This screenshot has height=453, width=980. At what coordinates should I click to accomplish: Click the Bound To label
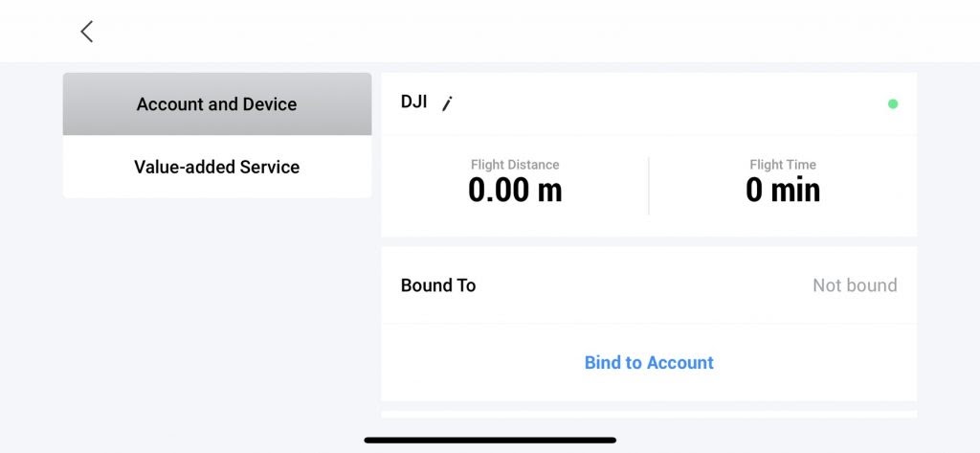pyautogui.click(x=438, y=285)
